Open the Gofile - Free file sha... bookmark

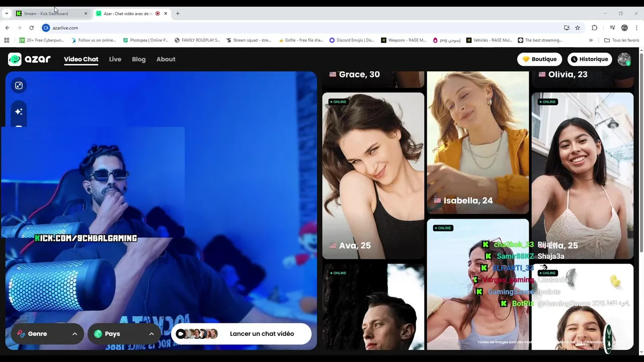click(301, 40)
